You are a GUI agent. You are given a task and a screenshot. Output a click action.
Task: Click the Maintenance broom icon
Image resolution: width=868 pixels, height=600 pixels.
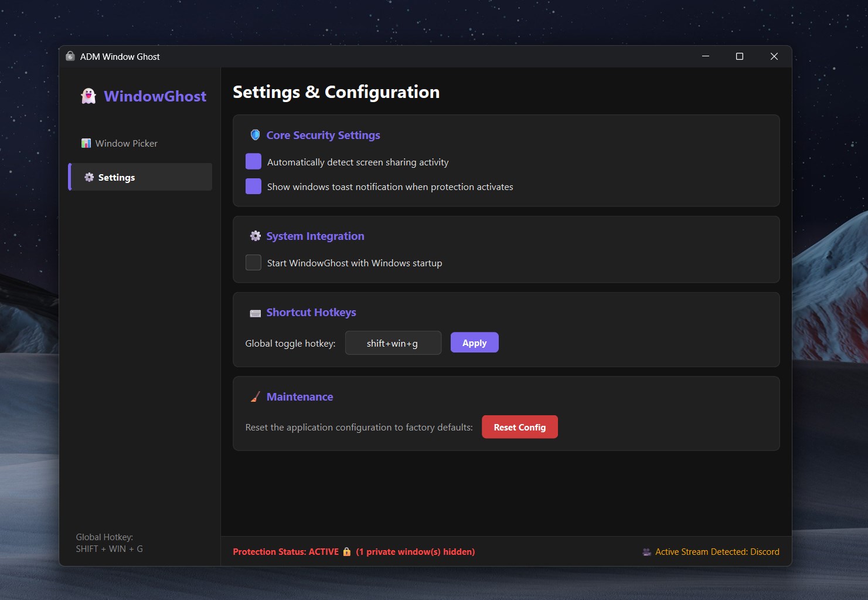(255, 397)
